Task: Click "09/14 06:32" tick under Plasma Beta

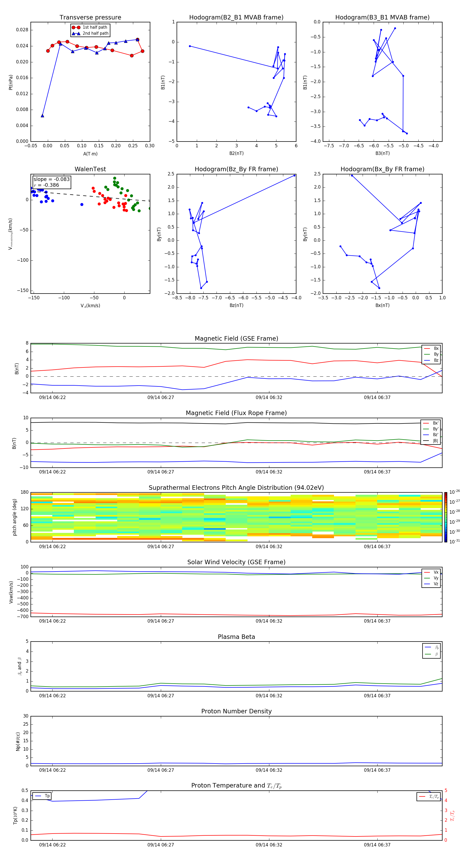Action: pos(269,696)
